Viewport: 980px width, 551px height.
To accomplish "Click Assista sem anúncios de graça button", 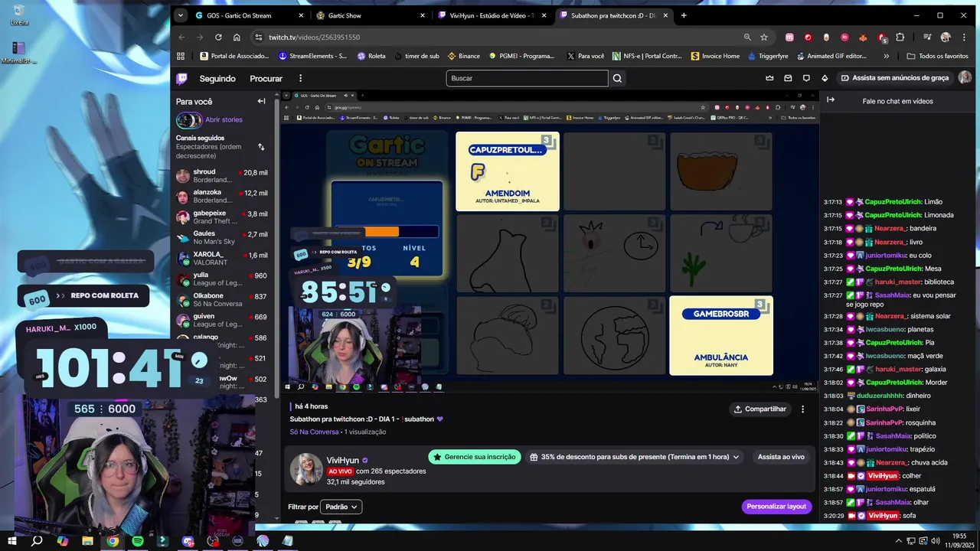I will point(895,78).
